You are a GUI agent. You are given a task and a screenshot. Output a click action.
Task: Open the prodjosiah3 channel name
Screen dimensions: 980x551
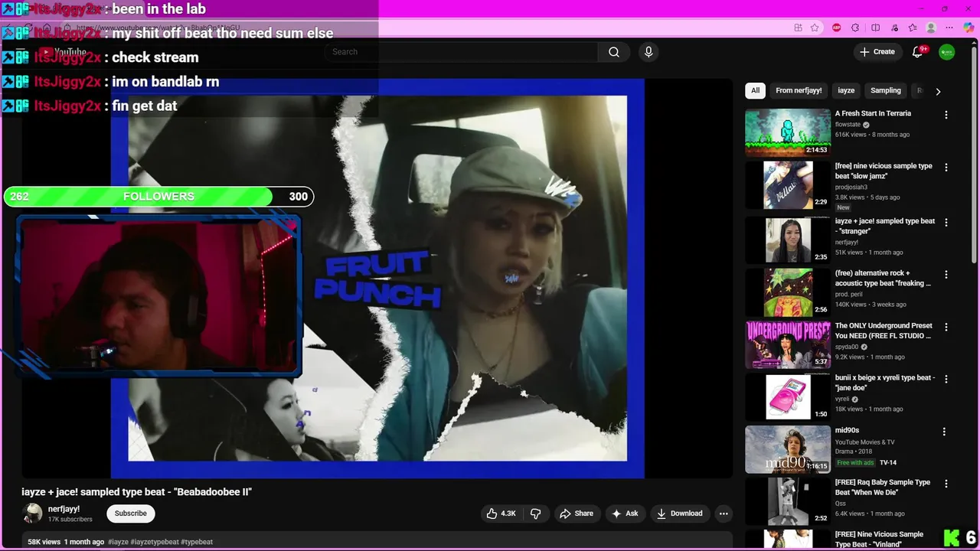pos(851,187)
